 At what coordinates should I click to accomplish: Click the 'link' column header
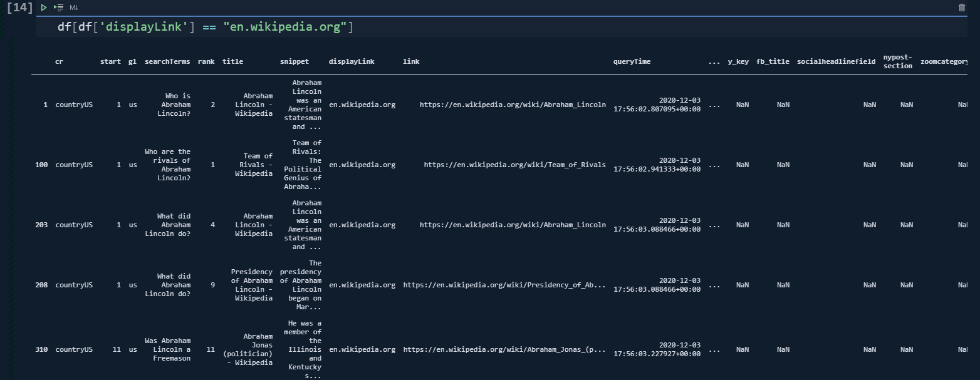[x=411, y=62]
